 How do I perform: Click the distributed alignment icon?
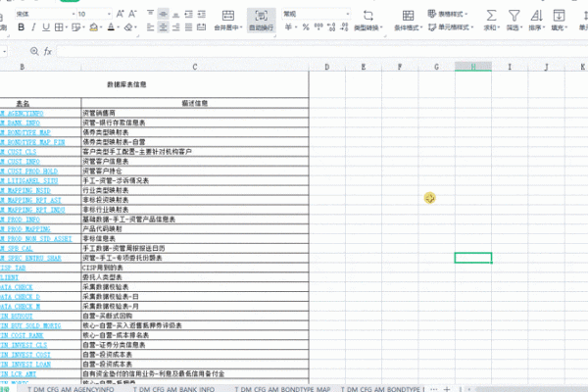pyautogui.click(x=201, y=27)
